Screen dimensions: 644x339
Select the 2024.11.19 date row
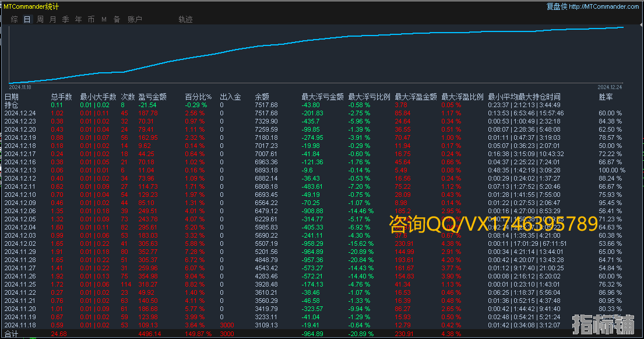[x=20, y=317]
